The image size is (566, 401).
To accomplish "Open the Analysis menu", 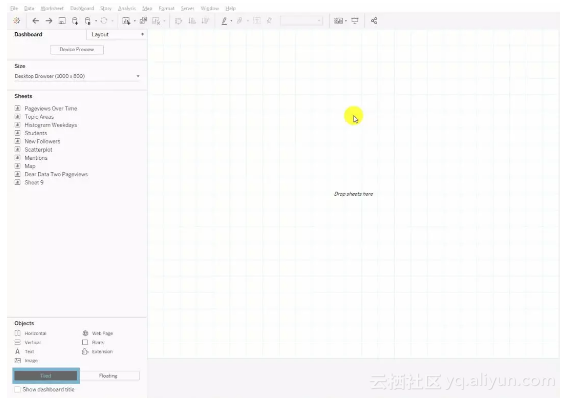I will 127,8.
